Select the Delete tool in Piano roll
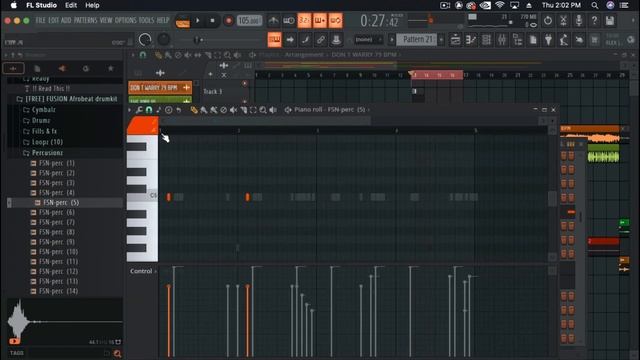Screen dimensions: 640x360 (x=223, y=110)
